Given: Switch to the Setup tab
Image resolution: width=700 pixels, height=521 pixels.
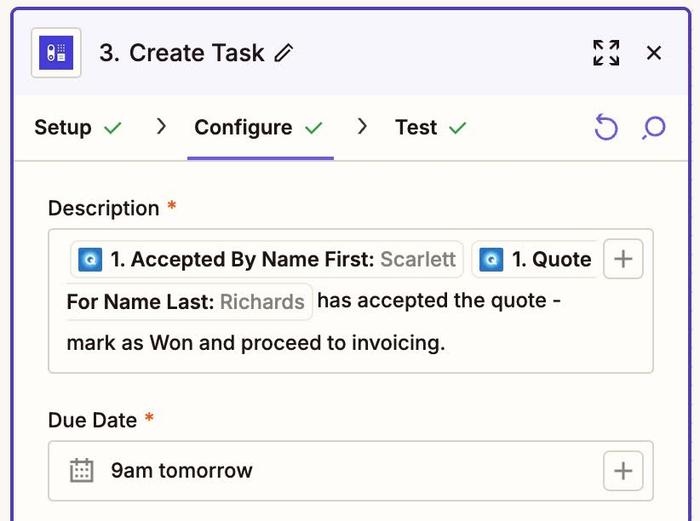Looking at the screenshot, I should tap(63, 128).
